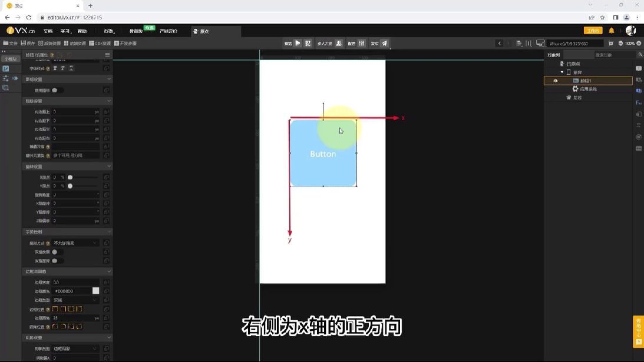The width and height of the screenshot is (644, 362).
Task: Click italic font style icon
Action: click(63, 68)
